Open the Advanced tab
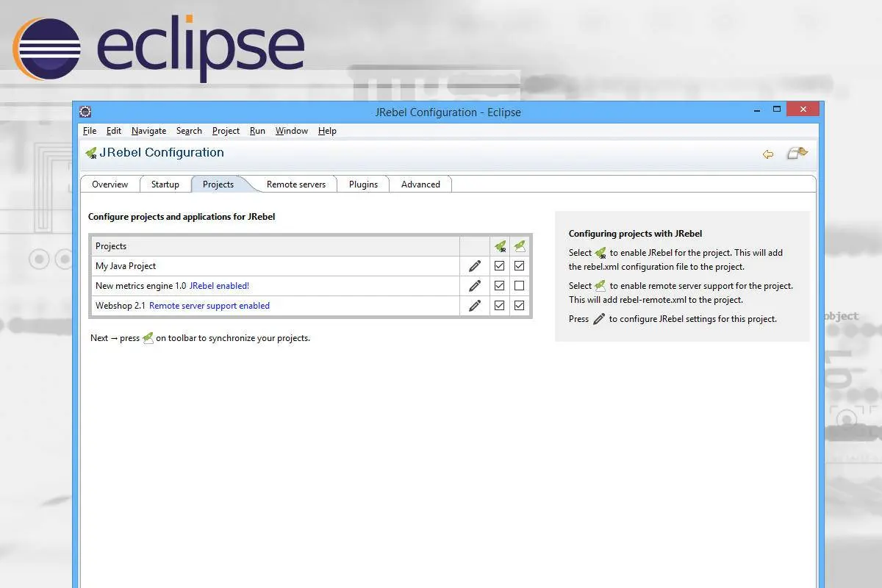Image resolution: width=882 pixels, height=588 pixels. (420, 184)
